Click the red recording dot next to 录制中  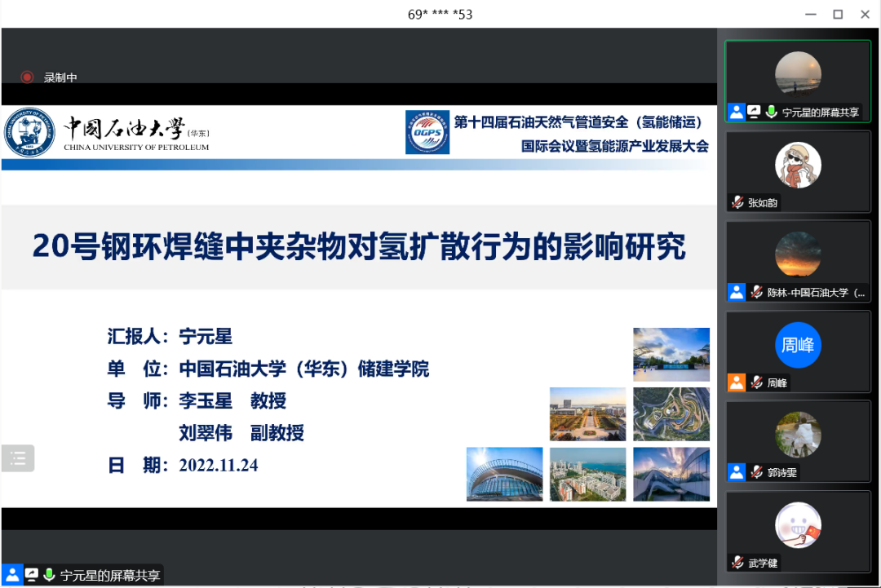point(28,77)
